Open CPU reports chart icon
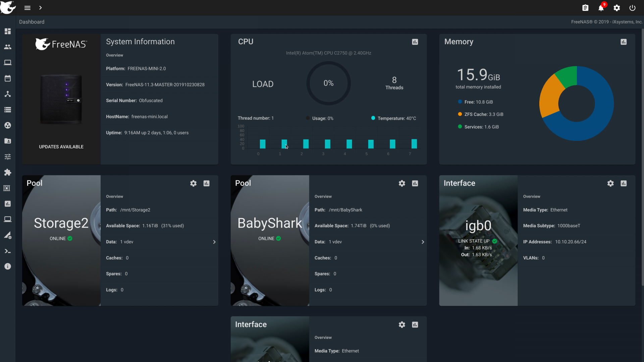Screen dimensions: 644x362 [415, 42]
